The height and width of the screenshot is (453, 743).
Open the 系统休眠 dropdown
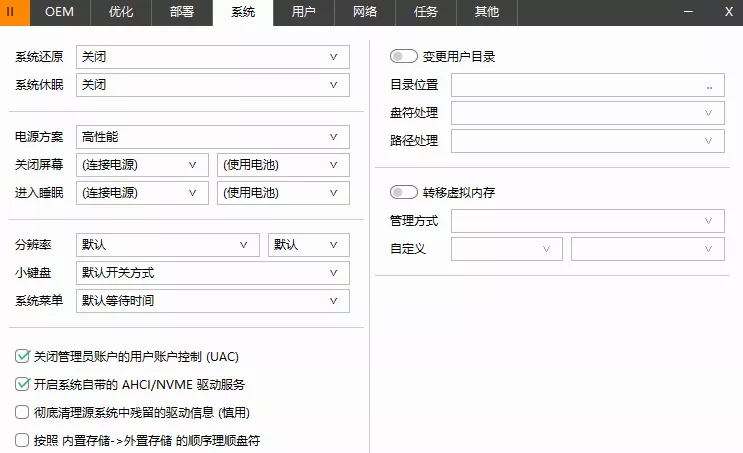click(213, 85)
